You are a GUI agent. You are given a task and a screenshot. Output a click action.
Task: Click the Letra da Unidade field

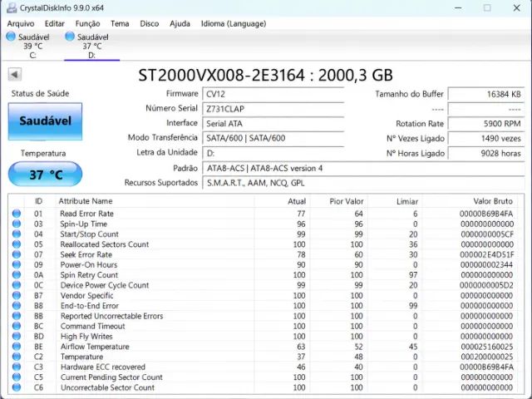click(x=273, y=153)
